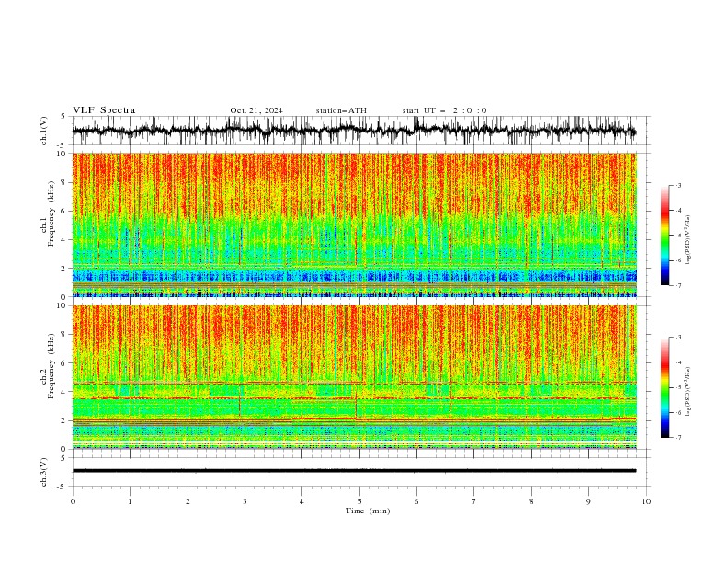This screenshot has width=728, height=563.
Task: Click the ch.1 frequency axis '10' tick
Action: [63, 154]
